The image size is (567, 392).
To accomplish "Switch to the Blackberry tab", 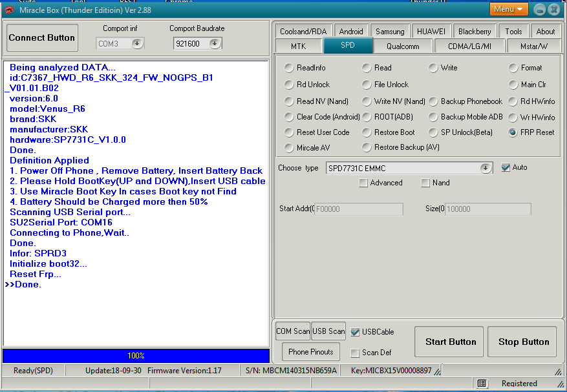I will [x=475, y=31].
